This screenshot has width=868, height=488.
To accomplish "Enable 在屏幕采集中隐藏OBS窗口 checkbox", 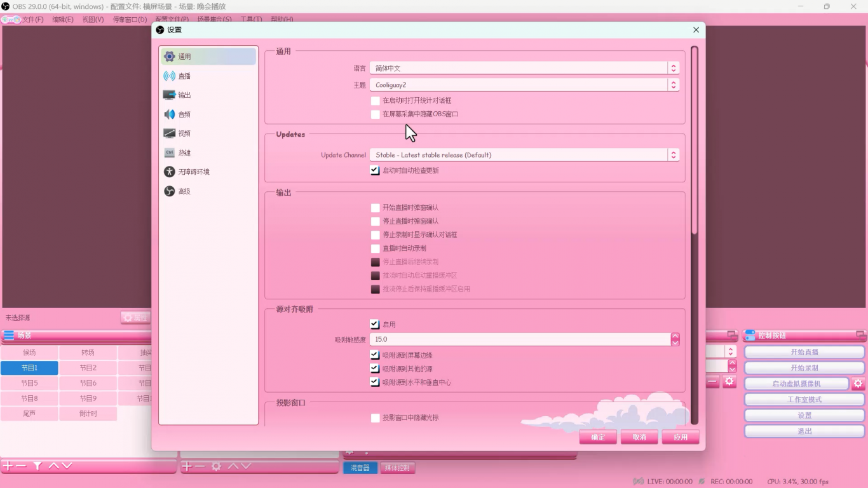I will tap(376, 114).
